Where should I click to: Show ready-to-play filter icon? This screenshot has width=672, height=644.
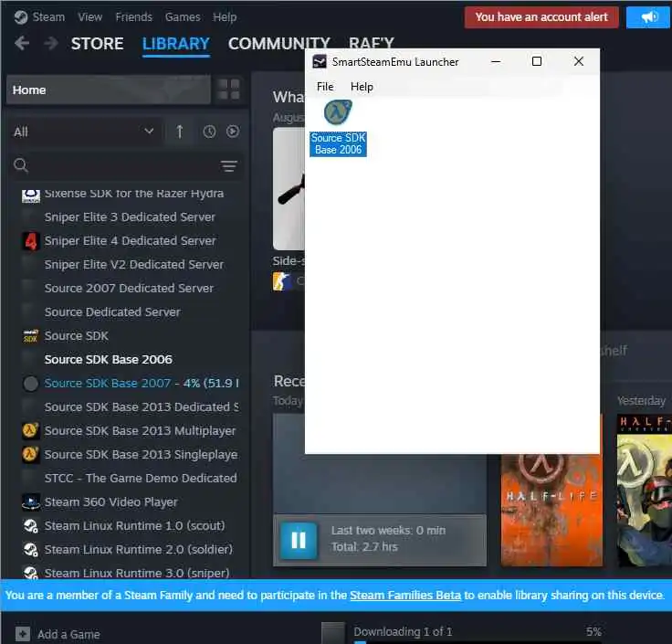233,132
